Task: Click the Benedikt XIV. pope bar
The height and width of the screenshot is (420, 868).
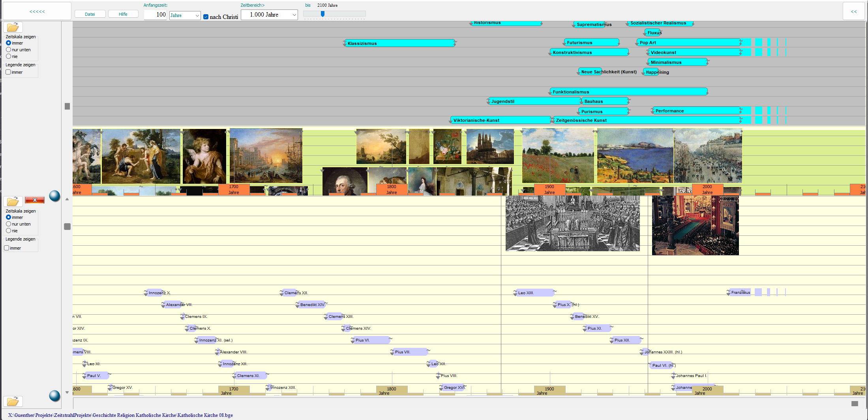Action: 311,304
